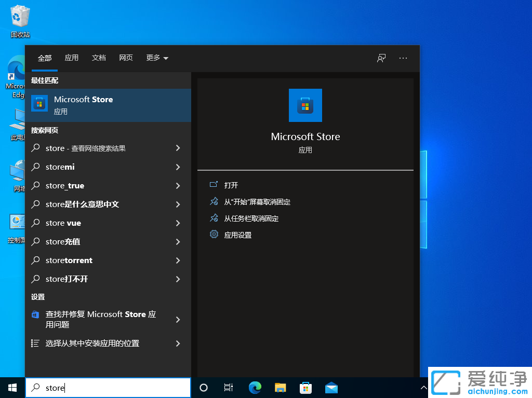Expand the store vue suggestion chevron

(x=178, y=223)
